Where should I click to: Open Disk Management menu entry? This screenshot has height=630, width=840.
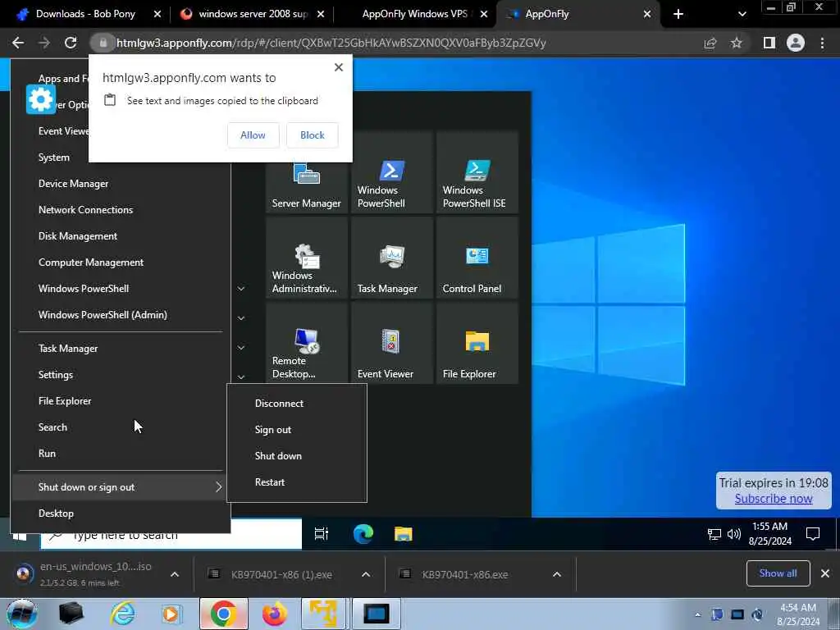click(121, 236)
